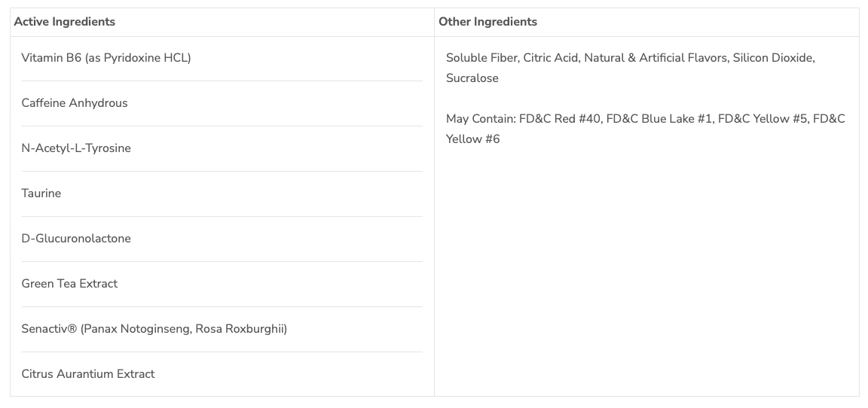Image resolution: width=868 pixels, height=408 pixels.
Task: Click the Sucralose text
Action: (x=472, y=78)
